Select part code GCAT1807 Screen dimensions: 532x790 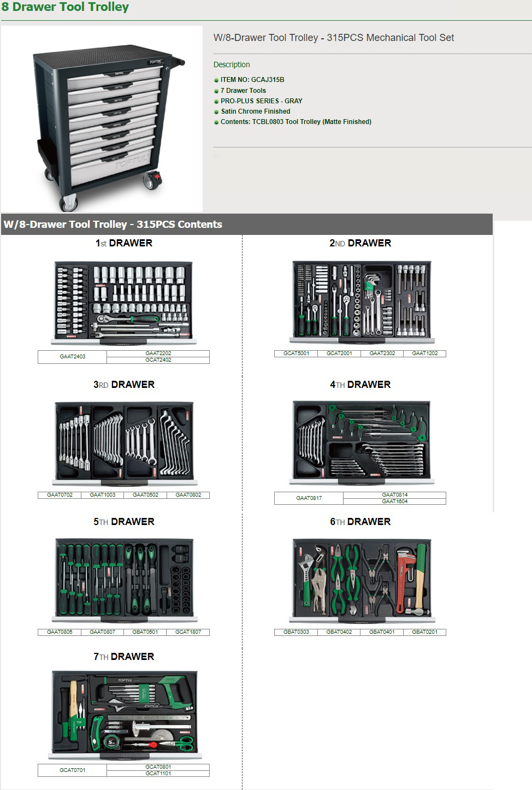[x=188, y=632]
